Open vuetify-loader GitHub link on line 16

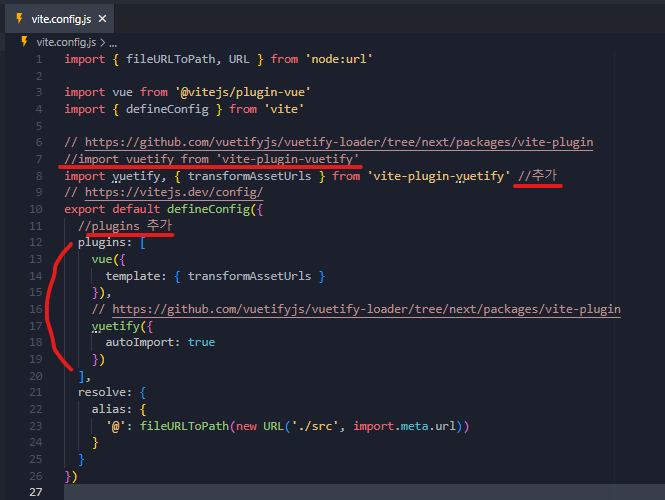coord(366,309)
